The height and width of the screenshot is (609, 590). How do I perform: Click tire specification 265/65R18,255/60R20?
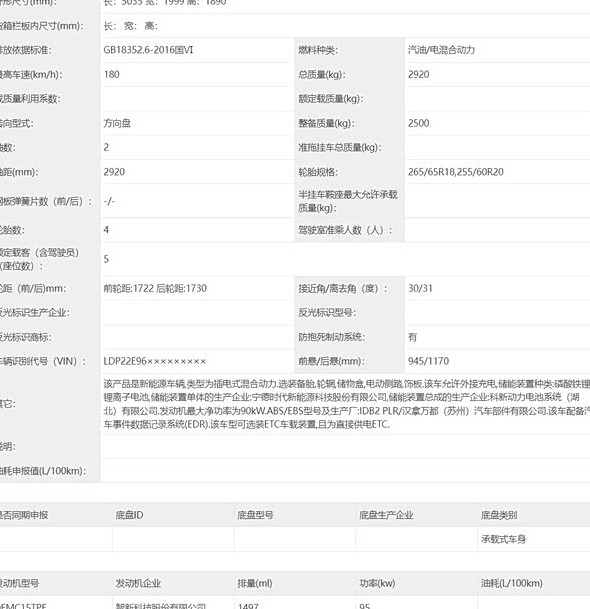[456, 172]
